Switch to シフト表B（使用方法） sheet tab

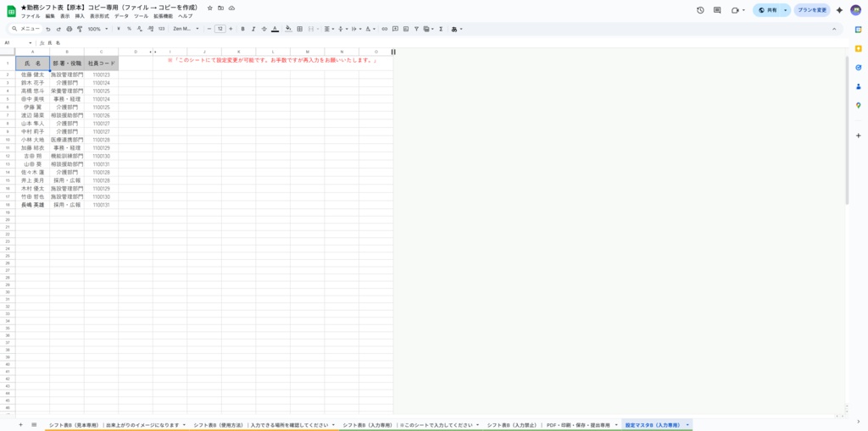coord(264,425)
